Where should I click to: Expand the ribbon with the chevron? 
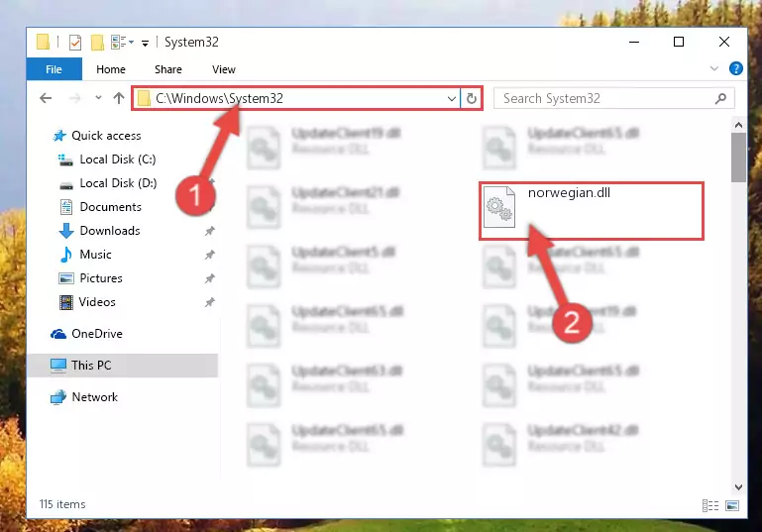[x=713, y=68]
